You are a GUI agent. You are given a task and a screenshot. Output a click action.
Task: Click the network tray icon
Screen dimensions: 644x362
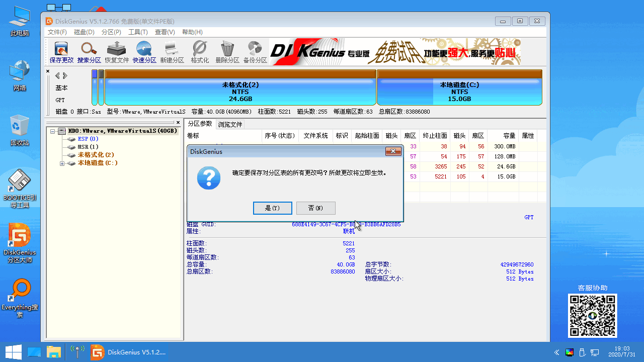click(x=594, y=352)
